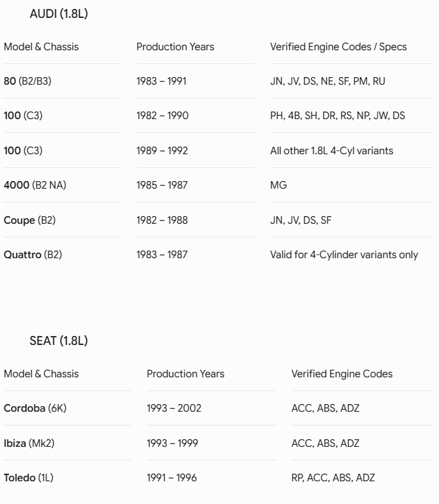This screenshot has height=504, width=439.
Task: Click the 1993 – 2002 production years cell
Action: click(174, 408)
